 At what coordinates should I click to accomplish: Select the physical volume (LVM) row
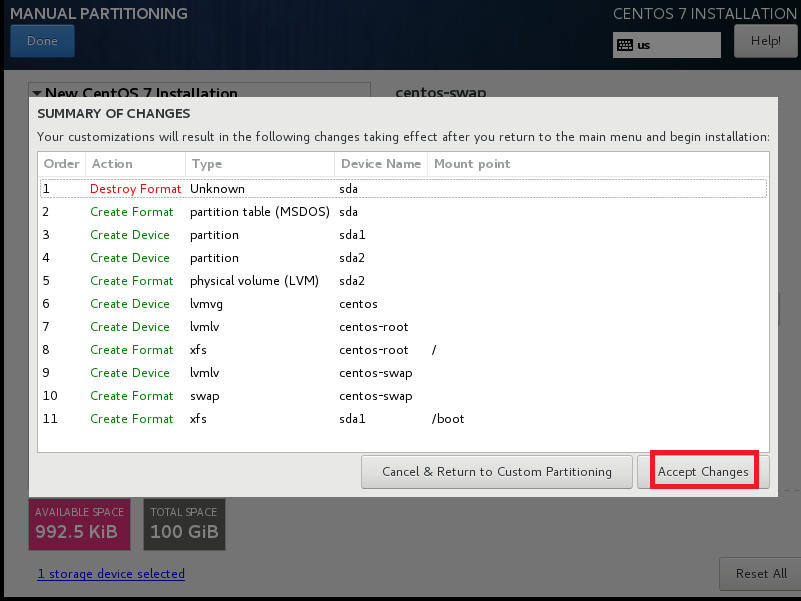point(403,281)
